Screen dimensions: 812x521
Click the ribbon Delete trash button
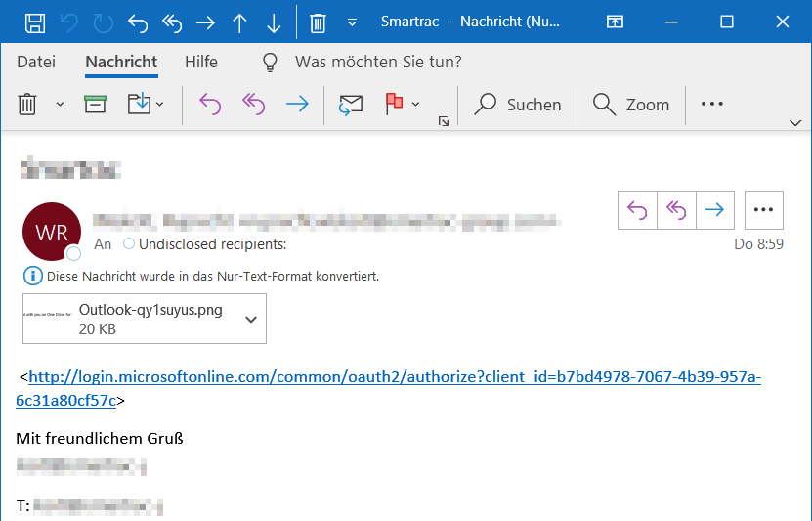(x=27, y=104)
